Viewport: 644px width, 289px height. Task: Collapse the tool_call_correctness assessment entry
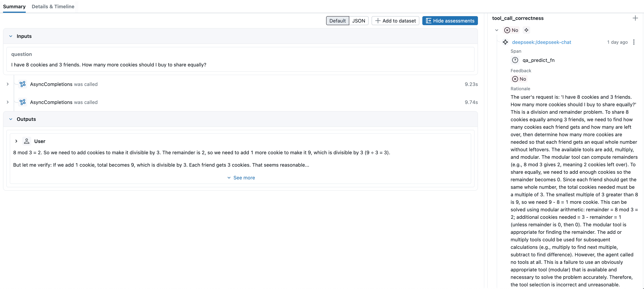(496, 30)
